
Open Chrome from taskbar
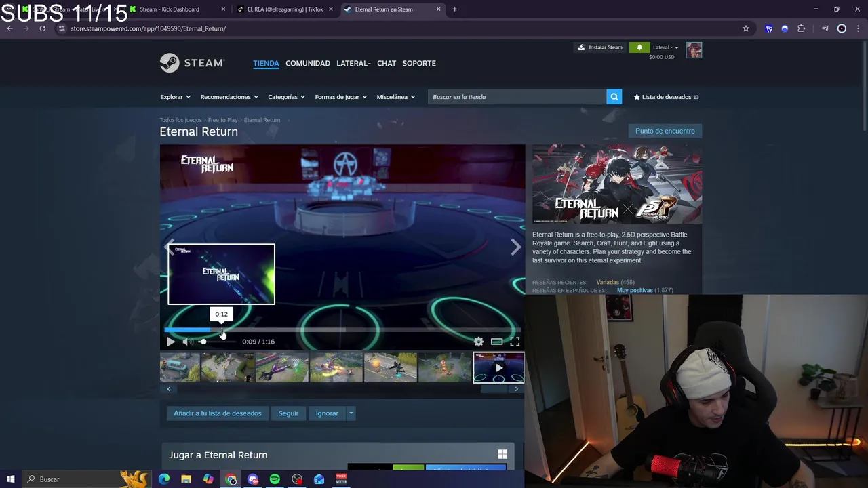click(x=231, y=479)
